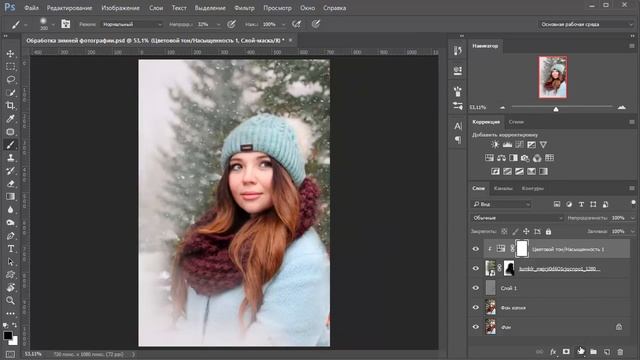
Task: Select the Rectangular Marquee tool
Action: 11,67
